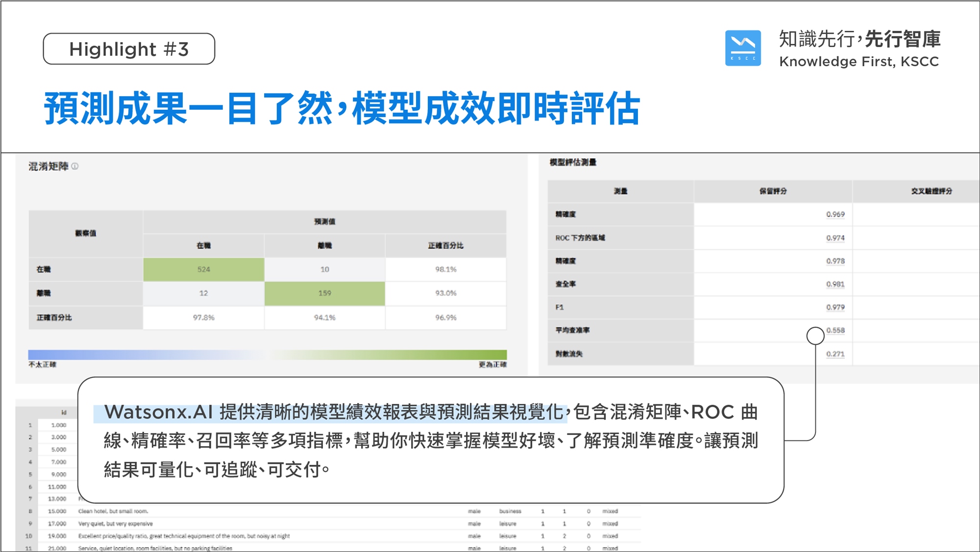
Task: Click the callout circle marker near 0.558
Action: point(815,336)
